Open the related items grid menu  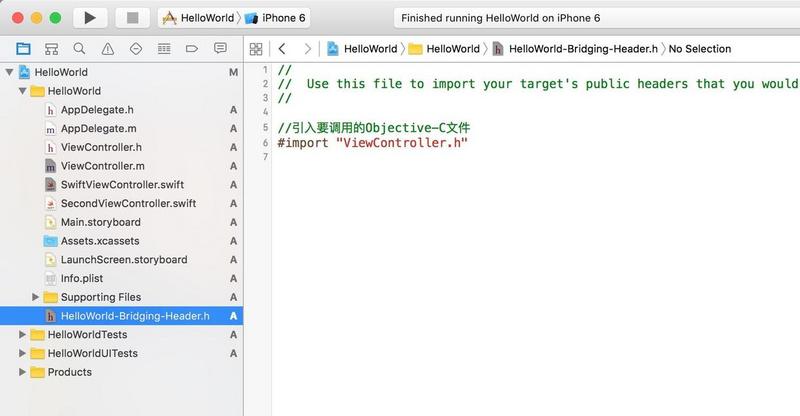256,49
